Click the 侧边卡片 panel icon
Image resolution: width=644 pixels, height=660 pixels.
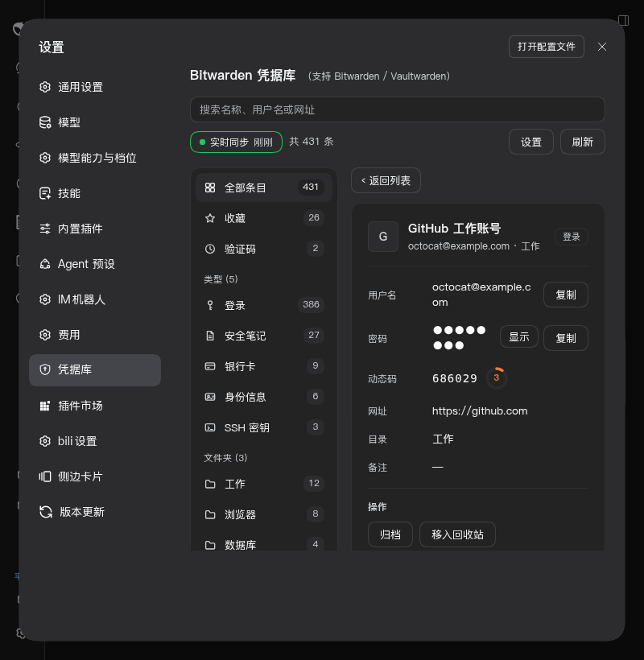pyautogui.click(x=45, y=476)
